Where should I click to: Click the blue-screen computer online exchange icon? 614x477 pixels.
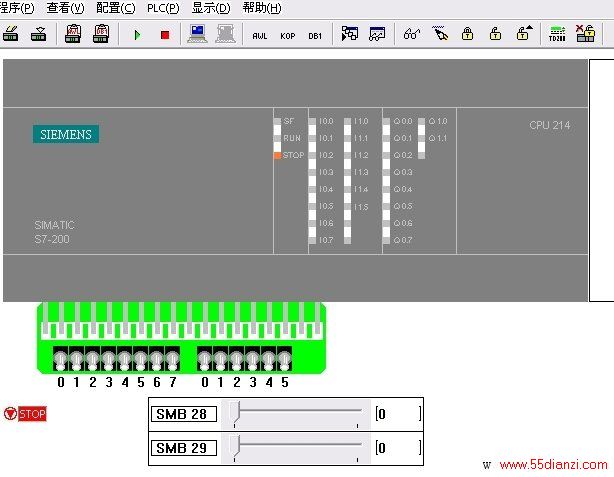(x=197, y=34)
